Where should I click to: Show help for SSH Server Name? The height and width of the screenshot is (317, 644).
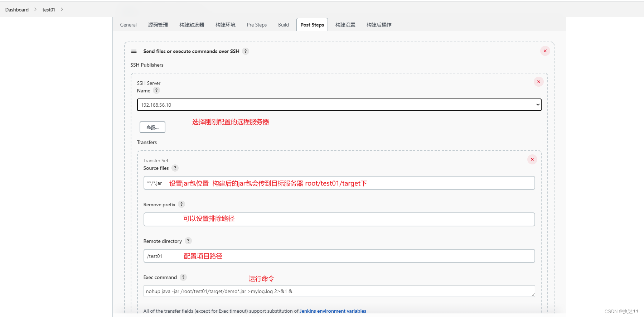pyautogui.click(x=156, y=90)
